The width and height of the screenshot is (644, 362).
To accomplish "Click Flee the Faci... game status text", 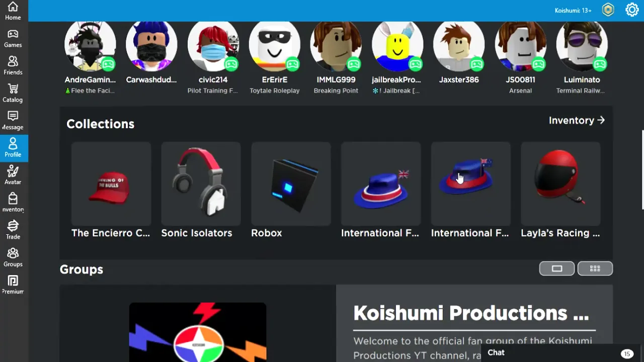I will [x=90, y=90].
